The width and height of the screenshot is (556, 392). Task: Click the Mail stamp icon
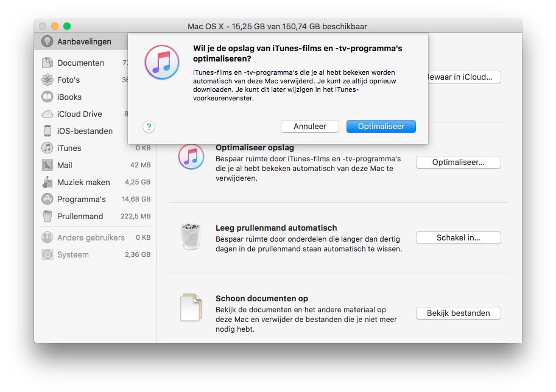point(47,165)
